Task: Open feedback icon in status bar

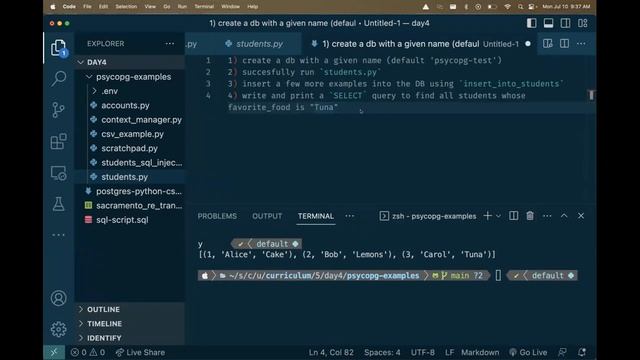Action: pos(562,352)
